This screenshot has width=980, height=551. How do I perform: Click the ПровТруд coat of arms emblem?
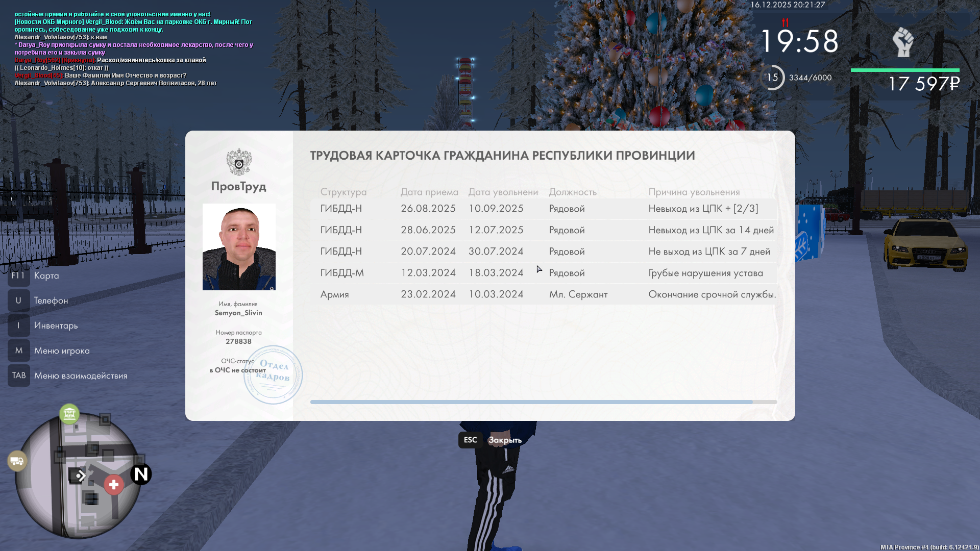(x=239, y=162)
